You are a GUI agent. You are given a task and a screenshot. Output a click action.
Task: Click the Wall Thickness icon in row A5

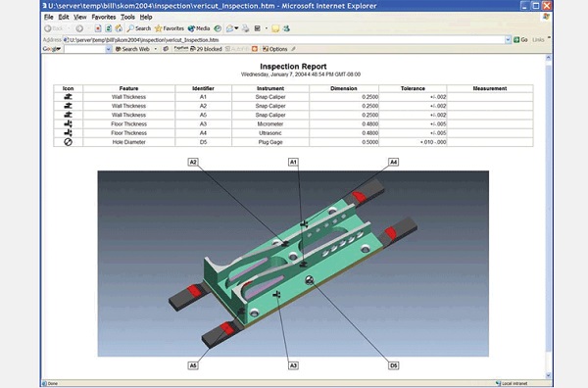(68, 115)
